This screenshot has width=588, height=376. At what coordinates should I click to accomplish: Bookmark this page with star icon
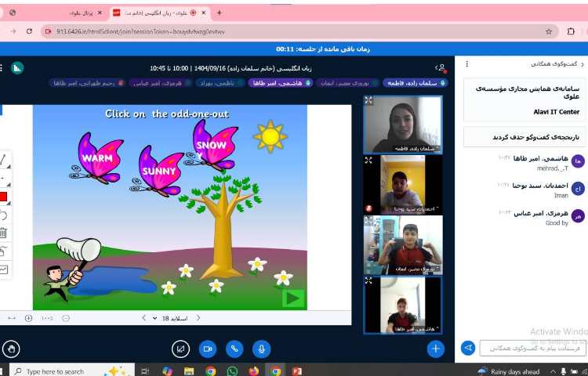[x=549, y=32]
